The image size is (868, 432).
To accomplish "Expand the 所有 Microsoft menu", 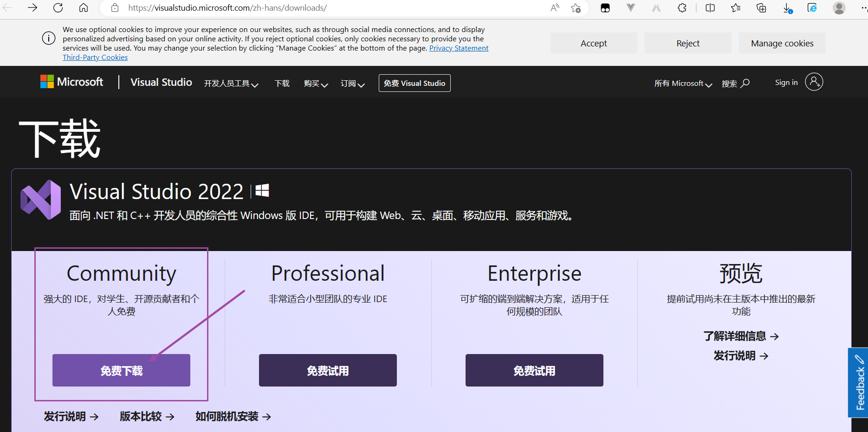I will point(683,84).
